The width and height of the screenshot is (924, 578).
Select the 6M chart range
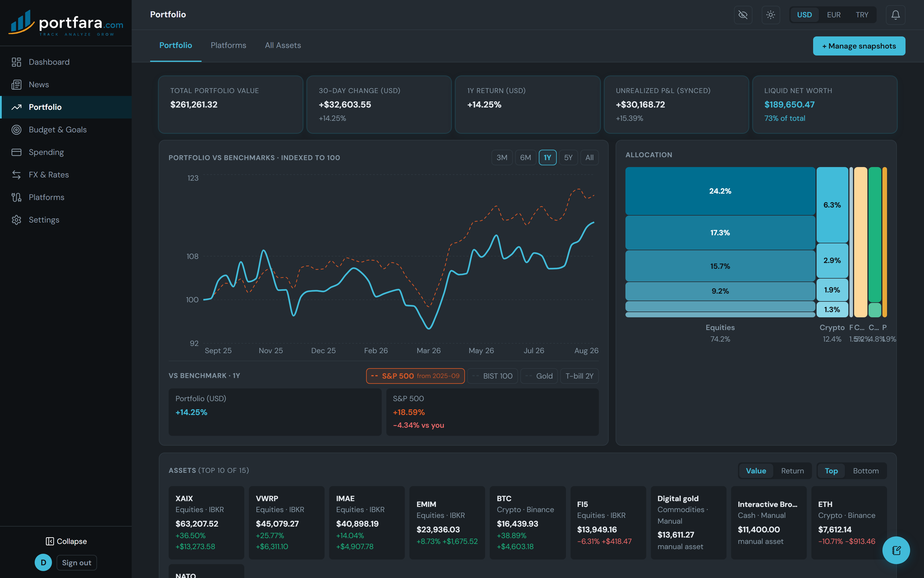[x=526, y=158]
